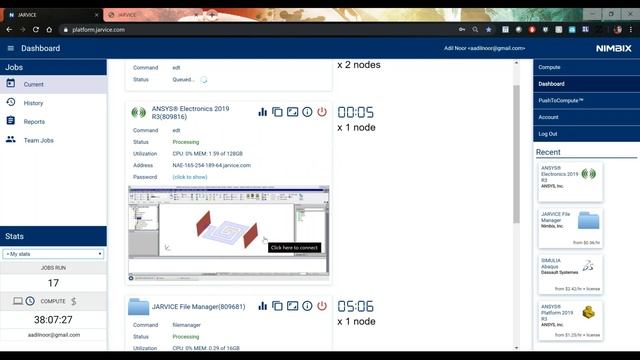640x360 pixels.
Task: Click aadilnoor@gmail.com in Stats panel
Action: click(x=54, y=335)
